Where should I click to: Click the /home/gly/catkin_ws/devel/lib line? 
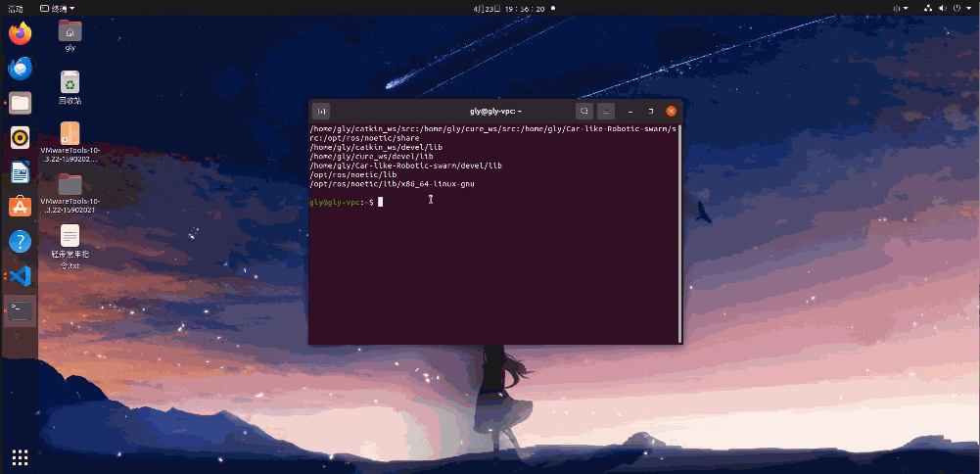coord(376,147)
